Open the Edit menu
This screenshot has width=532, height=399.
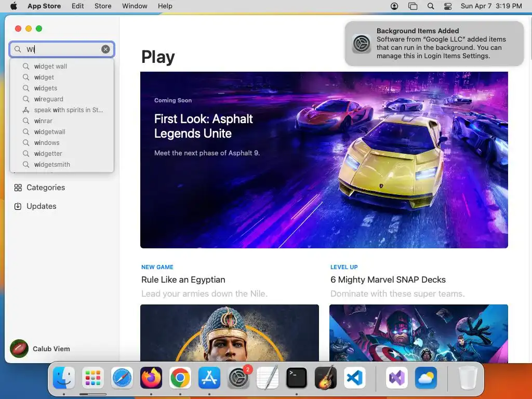tap(78, 6)
